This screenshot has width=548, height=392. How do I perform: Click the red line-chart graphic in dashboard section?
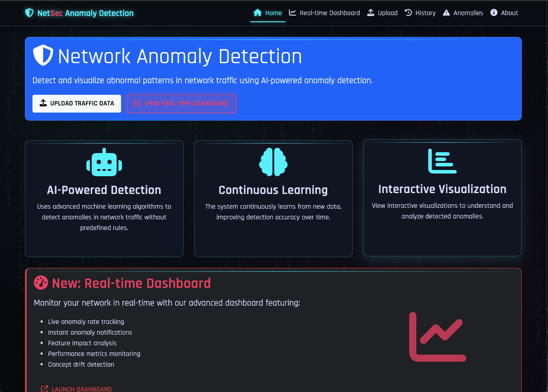click(x=438, y=337)
